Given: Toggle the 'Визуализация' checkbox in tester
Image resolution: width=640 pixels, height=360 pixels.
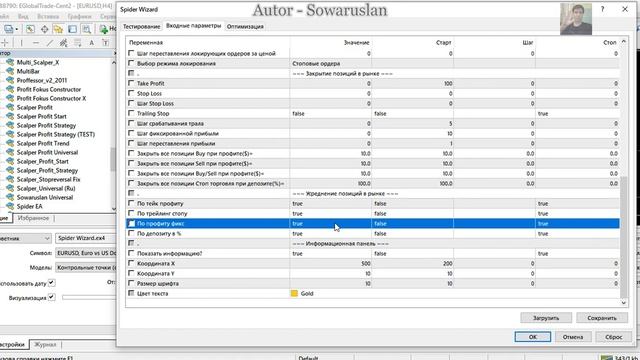Looking at the screenshot, I should (51, 297).
